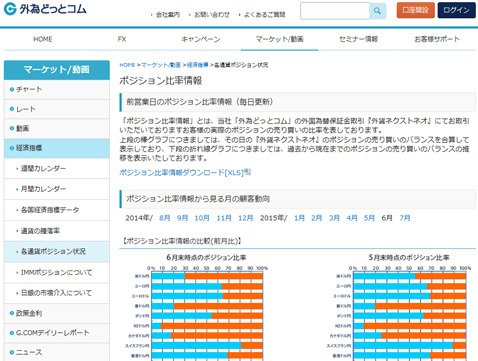Open 各国経済指標データ sidebar item
This screenshot has width=478, height=361.
pyautogui.click(x=57, y=210)
